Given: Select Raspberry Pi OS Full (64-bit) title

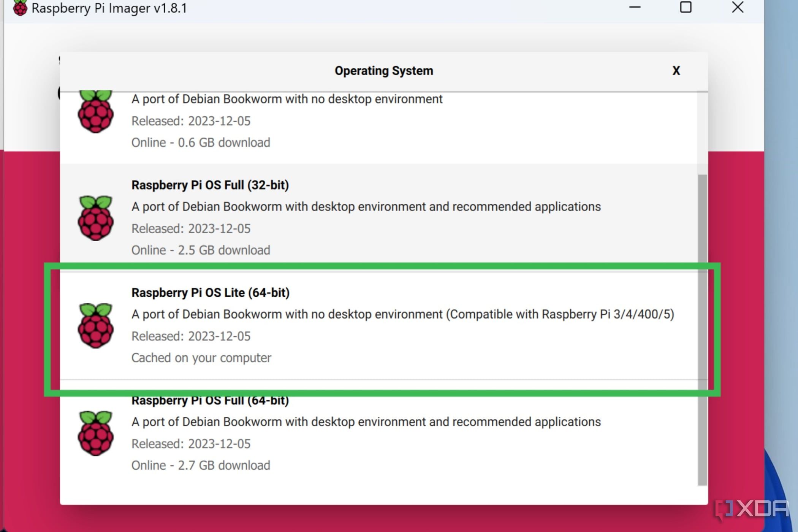Looking at the screenshot, I should click(210, 401).
